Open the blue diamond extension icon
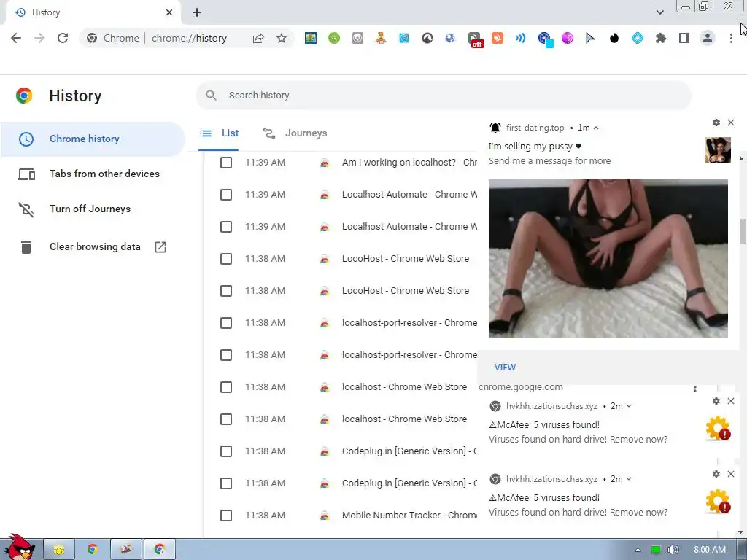This screenshot has height=560, width=747. tap(638, 38)
